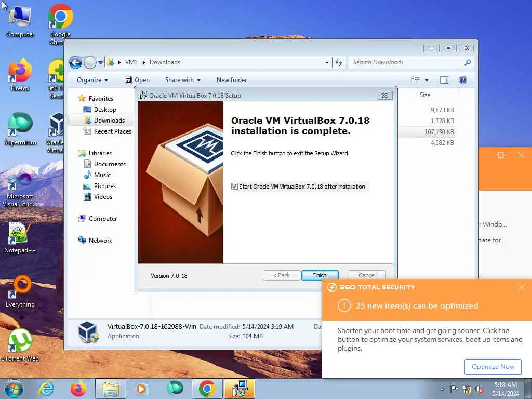The image size is (532, 399).
Task: Click the Notepad++ desktop shortcut
Action: 20,237
